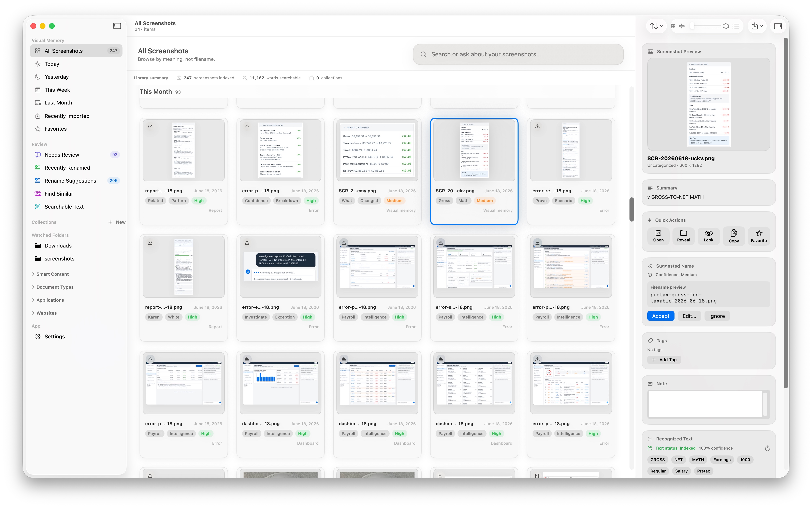Click the compact thumbnail size icon
This screenshot has width=812, height=508.
tap(682, 26)
